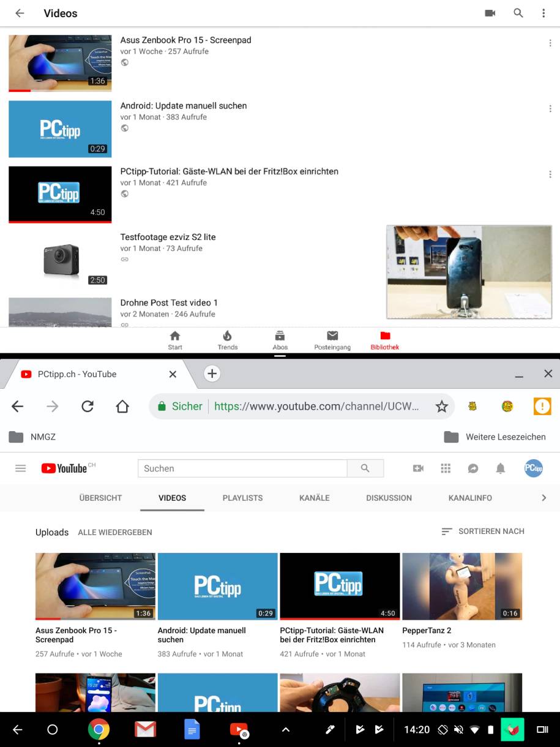Click the second mascot extension icon
The width and height of the screenshot is (560, 747).
click(x=507, y=406)
